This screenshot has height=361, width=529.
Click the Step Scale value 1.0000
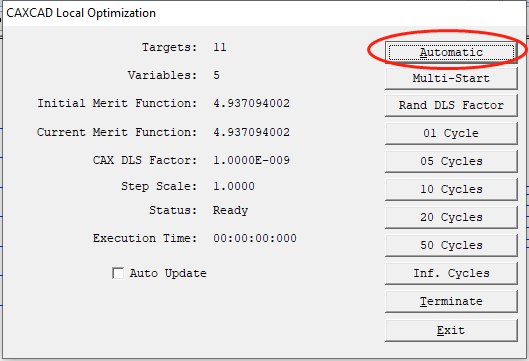[x=234, y=186]
